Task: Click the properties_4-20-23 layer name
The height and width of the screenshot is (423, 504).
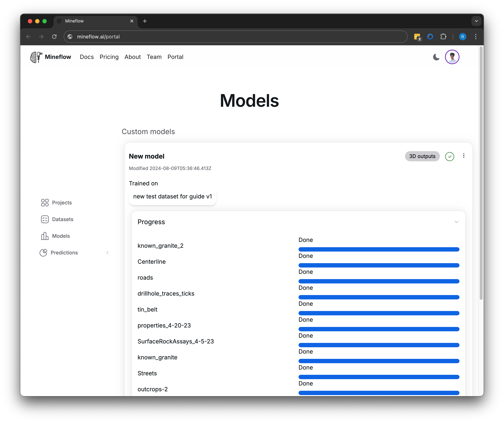Action: (x=164, y=325)
